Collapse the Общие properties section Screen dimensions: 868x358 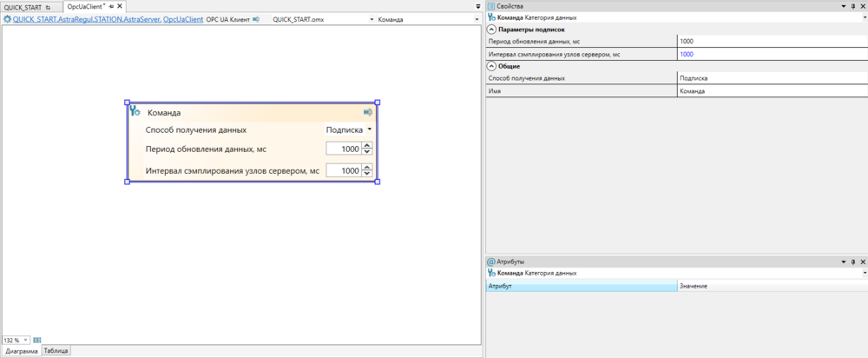tap(492, 66)
